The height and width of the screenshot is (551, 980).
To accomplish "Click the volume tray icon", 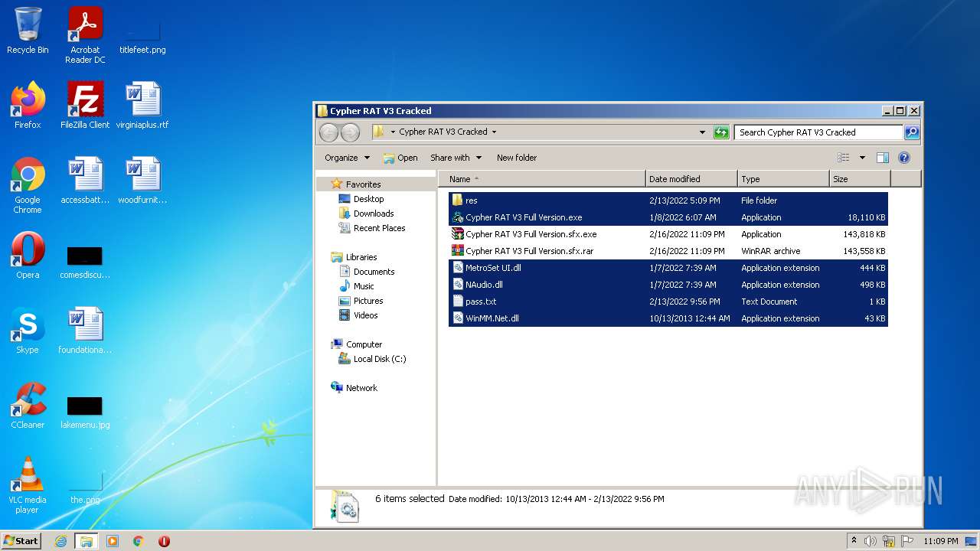I will click(x=871, y=541).
